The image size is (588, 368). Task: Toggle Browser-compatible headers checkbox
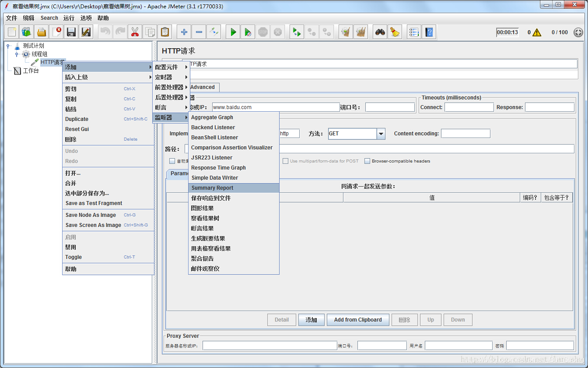point(367,161)
